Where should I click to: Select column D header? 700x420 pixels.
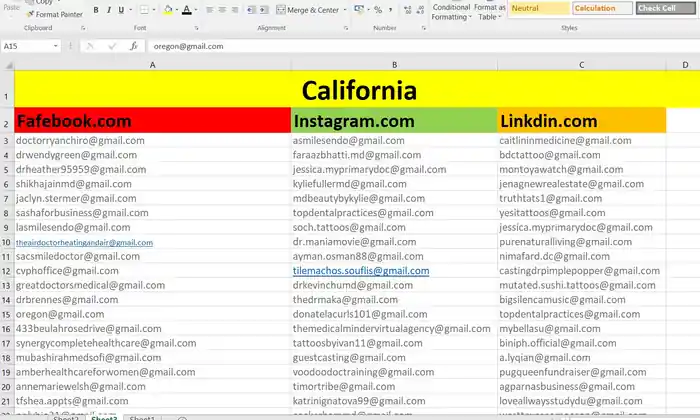pyautogui.click(x=685, y=65)
